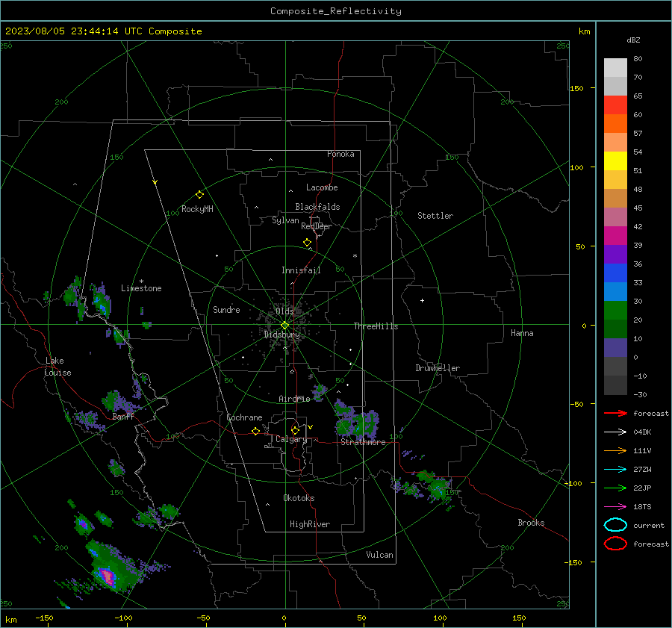The height and width of the screenshot is (628, 672).
Task: Pick the cyan 27ZW arrow symbol
Action: tap(615, 470)
